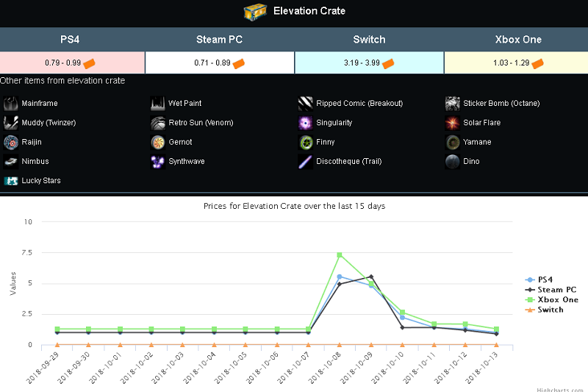Screen dimensions: 588x392
Task: Toggle the Switch series in legend
Action: point(544,310)
